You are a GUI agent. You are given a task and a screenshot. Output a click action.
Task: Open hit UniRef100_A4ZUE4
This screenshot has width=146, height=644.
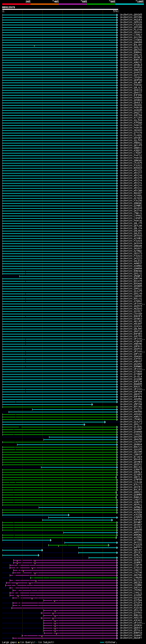tap(131, 20)
